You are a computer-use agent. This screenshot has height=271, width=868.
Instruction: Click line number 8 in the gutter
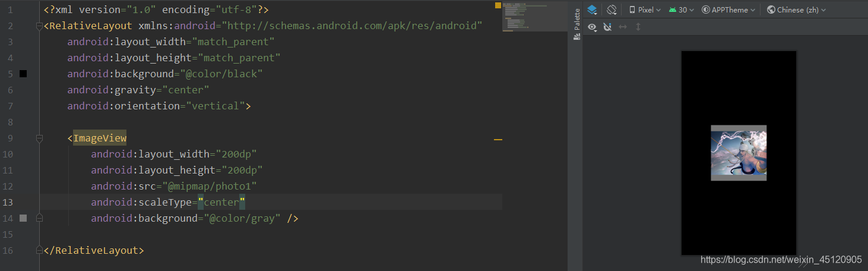pos(10,122)
